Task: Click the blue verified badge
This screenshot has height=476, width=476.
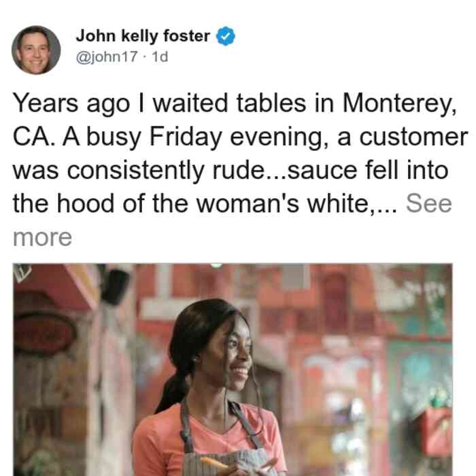Action: point(225,36)
